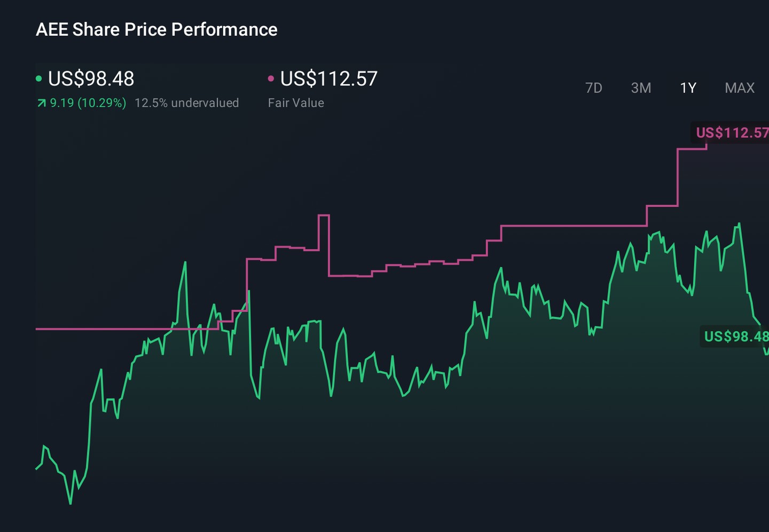This screenshot has height=532, width=769.
Task: Click the tall pink fair value spike peak
Action: (x=324, y=215)
